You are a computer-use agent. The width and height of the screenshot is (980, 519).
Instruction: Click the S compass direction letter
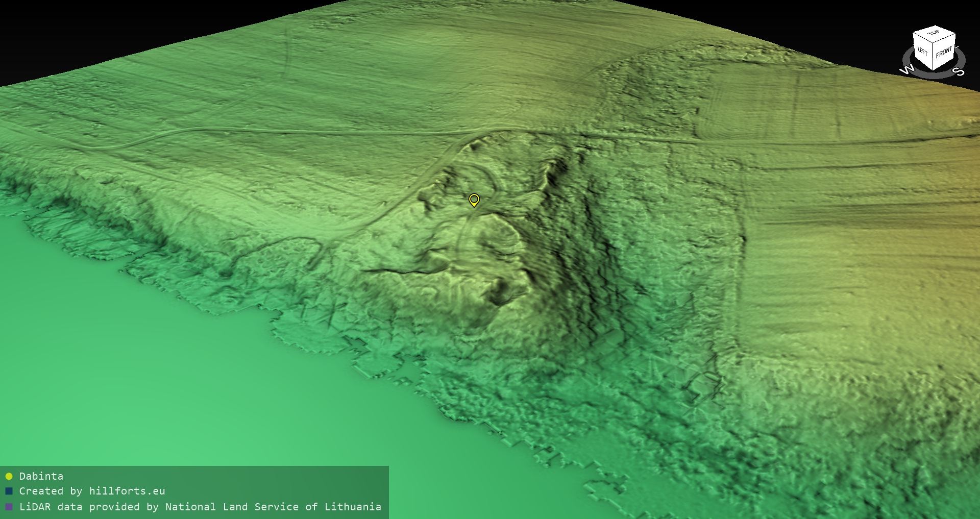click(959, 72)
